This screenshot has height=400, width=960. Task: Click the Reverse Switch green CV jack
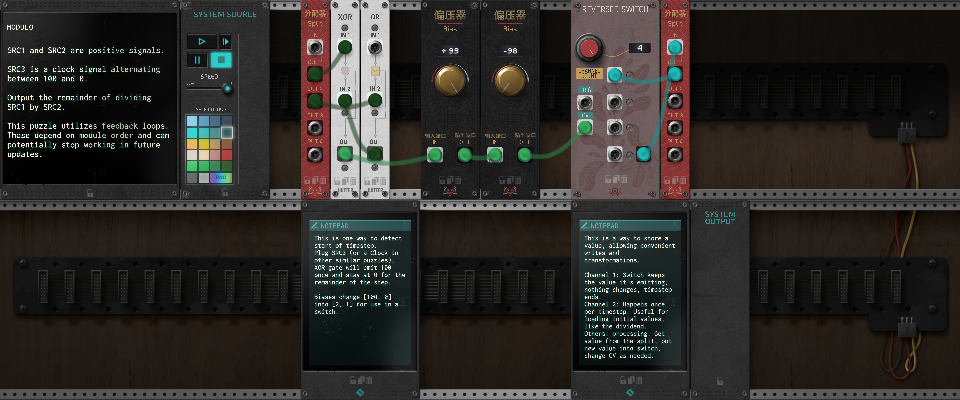(585, 127)
